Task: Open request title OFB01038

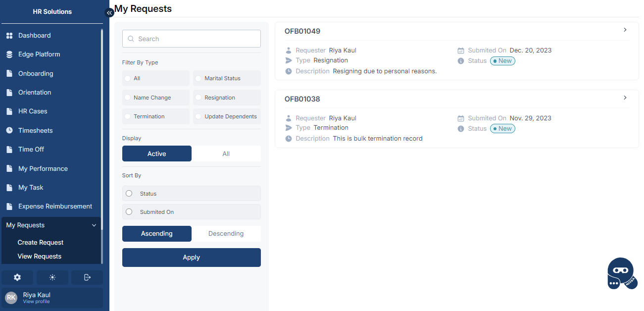Action: click(302, 99)
